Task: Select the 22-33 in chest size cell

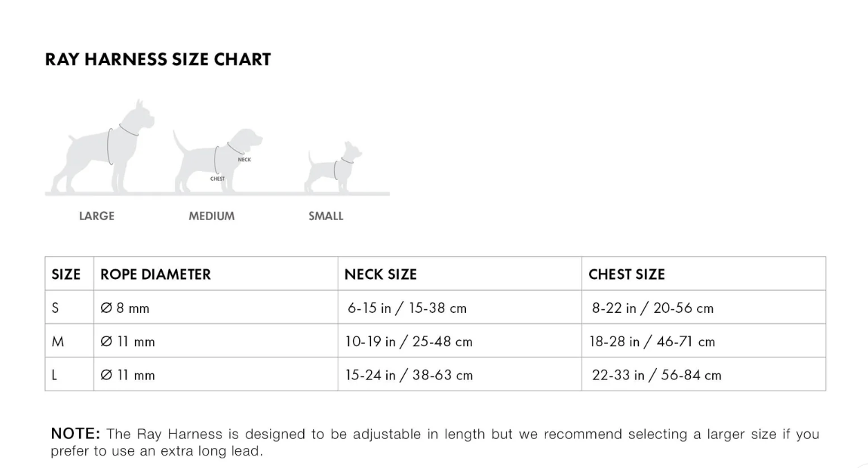Action: (x=704, y=375)
